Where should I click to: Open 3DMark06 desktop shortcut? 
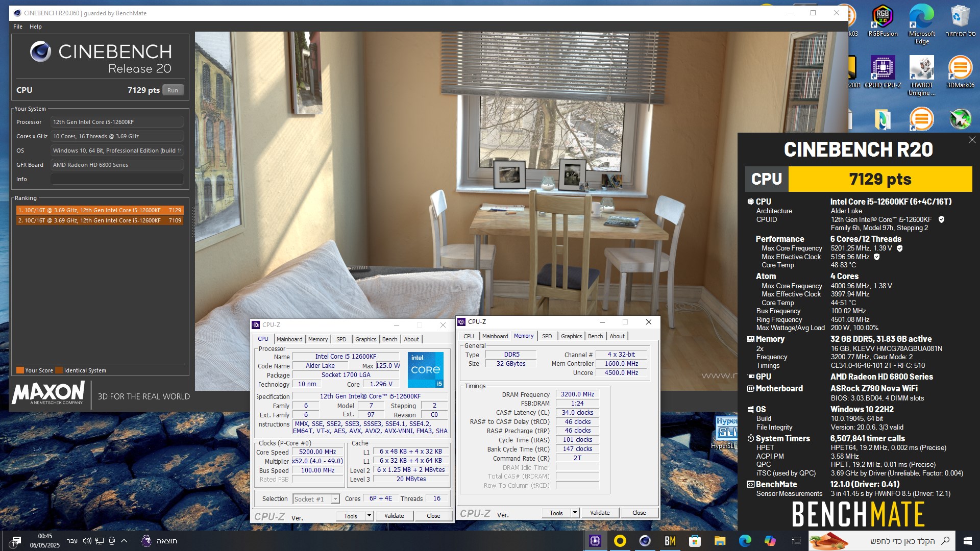coord(960,72)
